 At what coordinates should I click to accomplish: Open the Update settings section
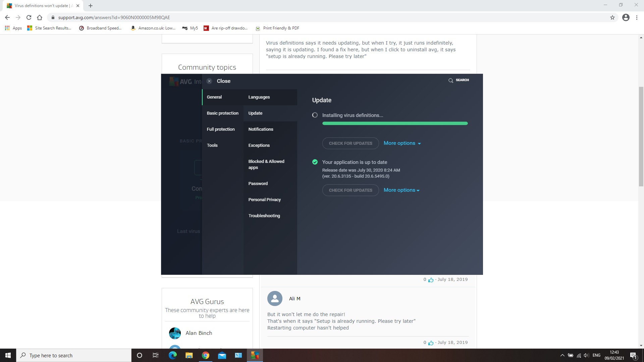tap(255, 113)
